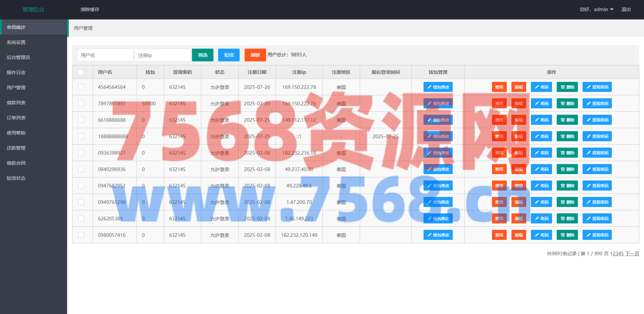Click wallet edit button for user 0980057416

pyautogui.click(x=438, y=235)
